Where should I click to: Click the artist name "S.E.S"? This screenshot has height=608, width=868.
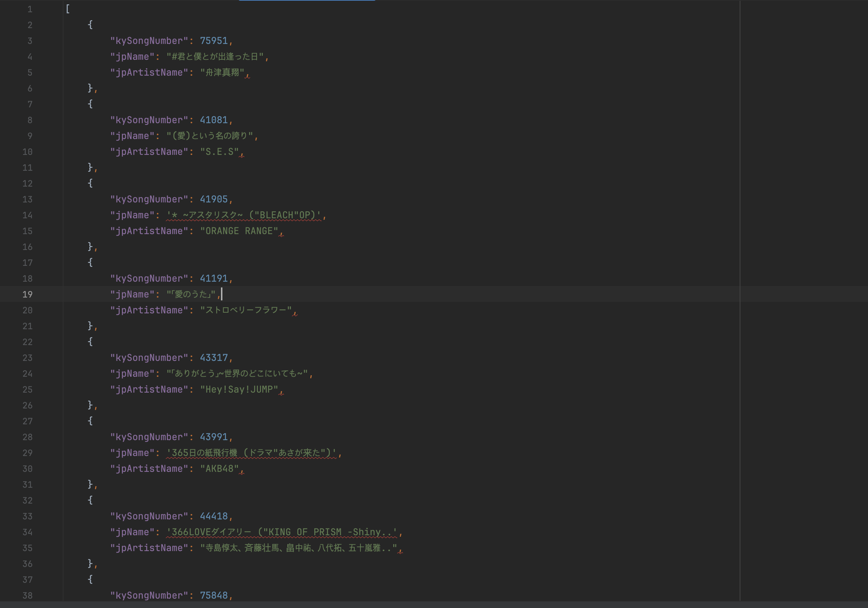pyautogui.click(x=219, y=152)
